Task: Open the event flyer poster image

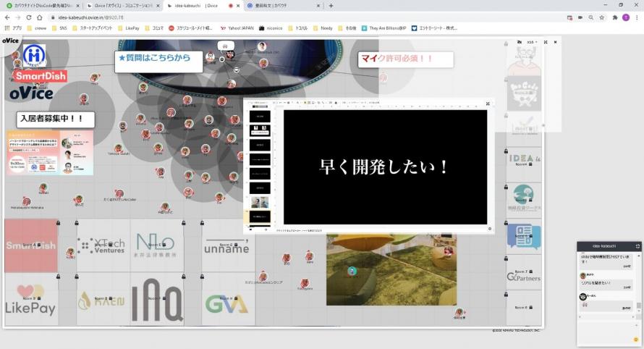Action: pos(50,153)
